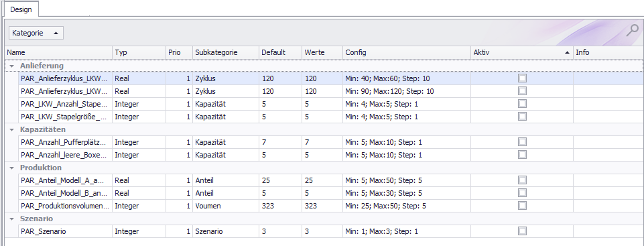Sort by the Config column header
Image resolution: width=644 pixels, height=246 pixels.
click(407, 52)
